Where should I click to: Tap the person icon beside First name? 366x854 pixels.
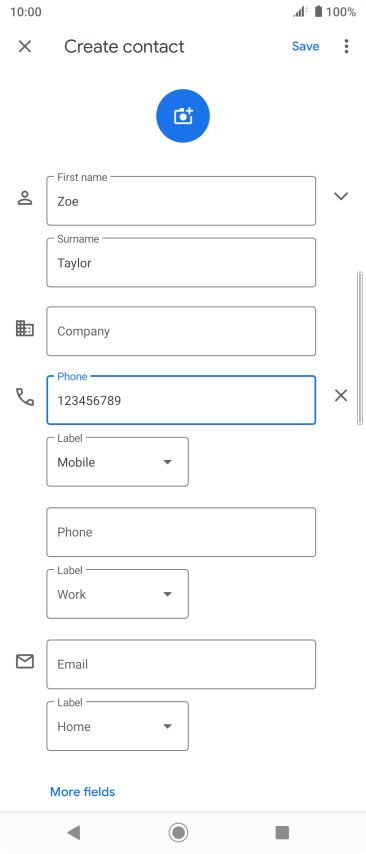click(25, 198)
